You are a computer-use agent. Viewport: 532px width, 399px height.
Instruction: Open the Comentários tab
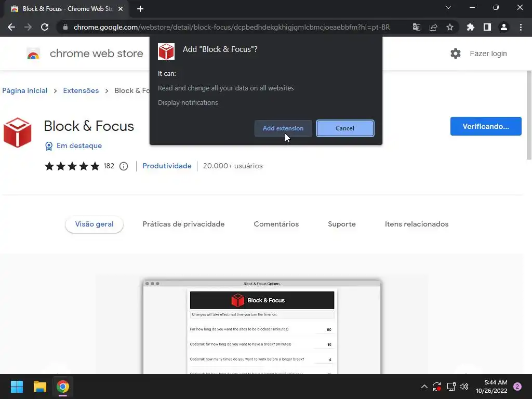276,224
